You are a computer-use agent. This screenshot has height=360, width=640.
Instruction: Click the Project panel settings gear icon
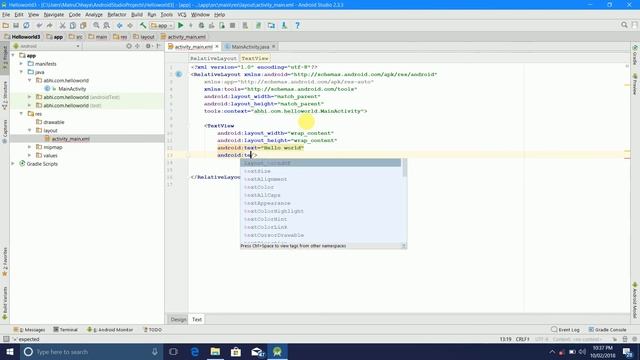pyautogui.click(x=148, y=46)
